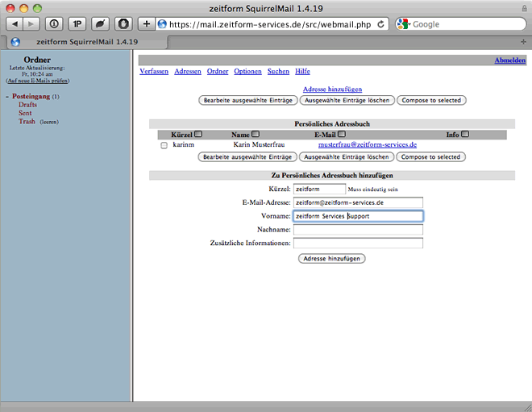Click the Kürzel input field
532x412 pixels.
(x=319, y=189)
